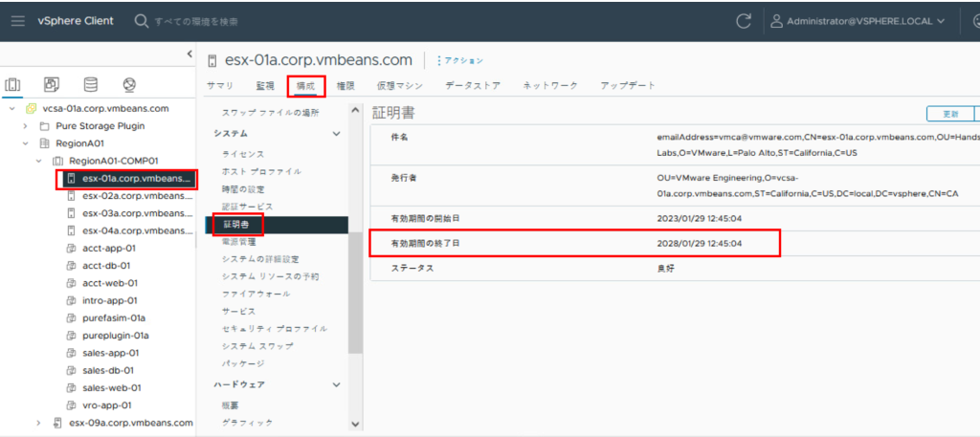
Task: Select the intro-app-01 virtual machine
Action: click(x=109, y=301)
